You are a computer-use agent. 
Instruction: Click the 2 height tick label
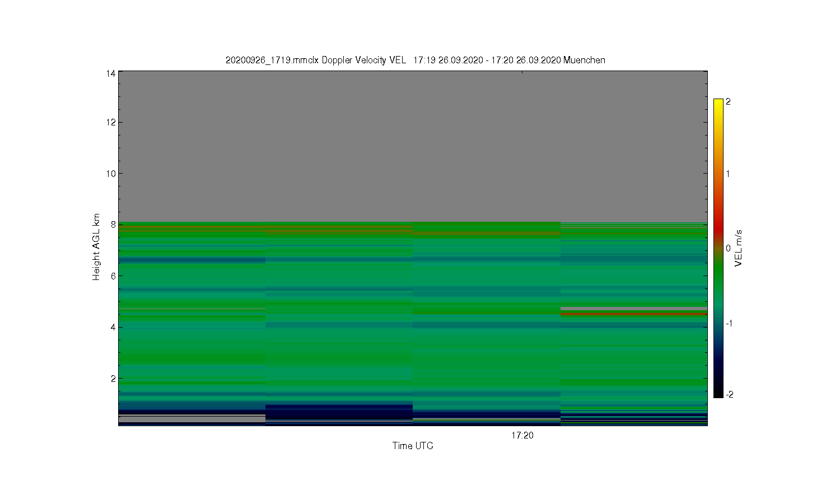click(113, 379)
